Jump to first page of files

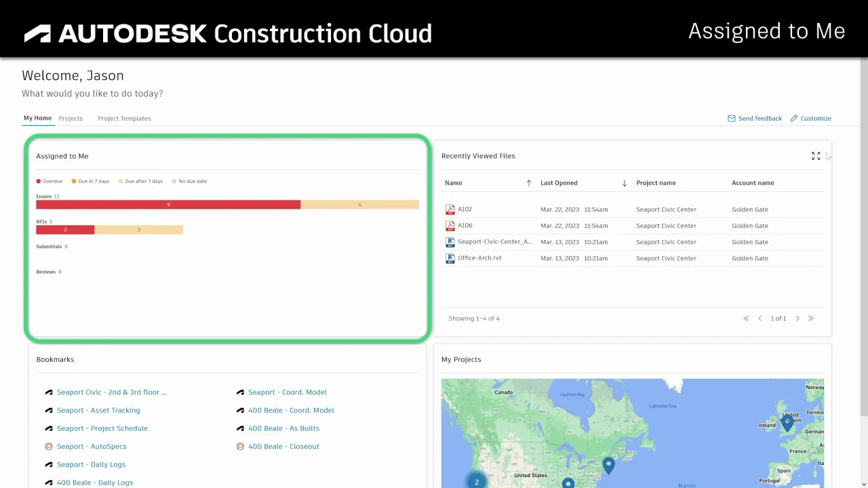tap(746, 319)
